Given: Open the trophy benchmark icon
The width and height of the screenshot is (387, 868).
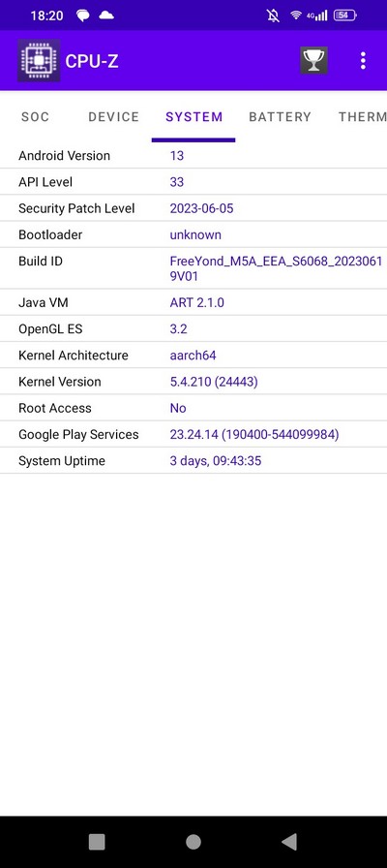Looking at the screenshot, I should (314, 60).
